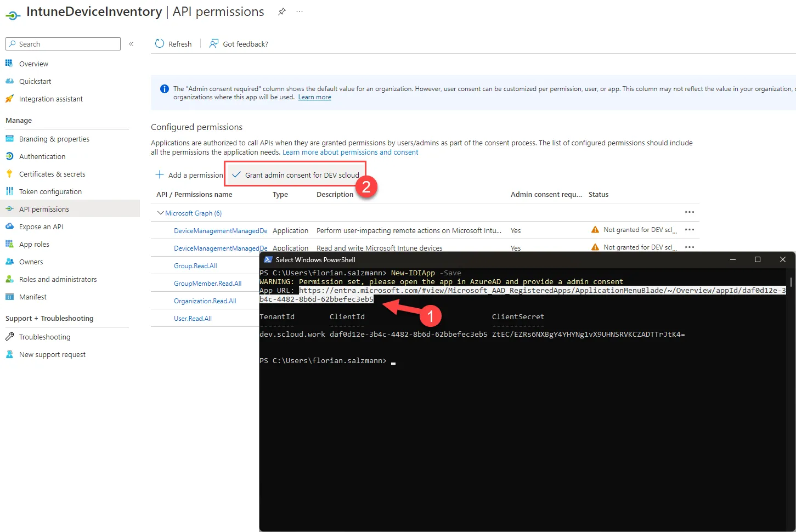Screen dimensions: 796x532
Task: Click the dev.scloud.work TenantId value
Action: click(x=292, y=335)
